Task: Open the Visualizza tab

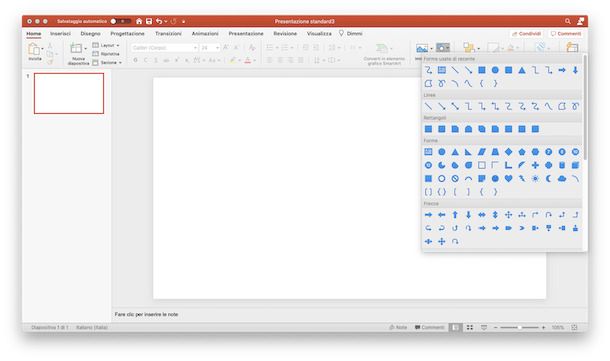Action: click(x=319, y=34)
